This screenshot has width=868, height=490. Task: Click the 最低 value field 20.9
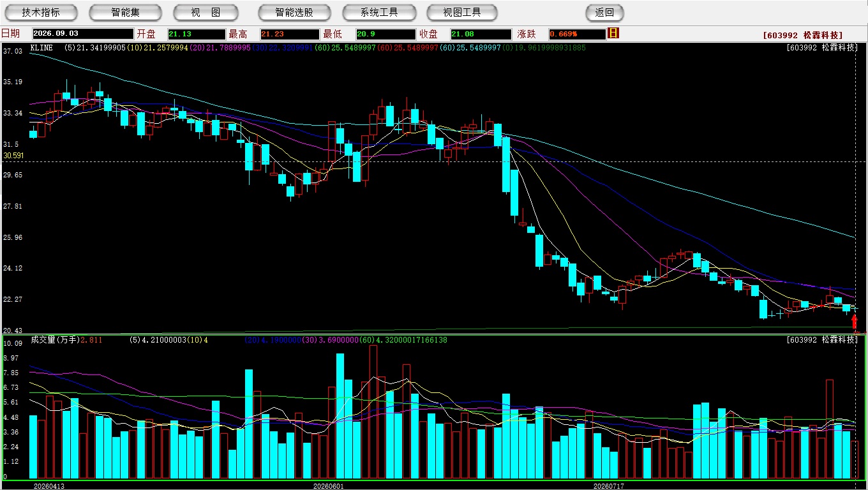pyautogui.click(x=385, y=34)
